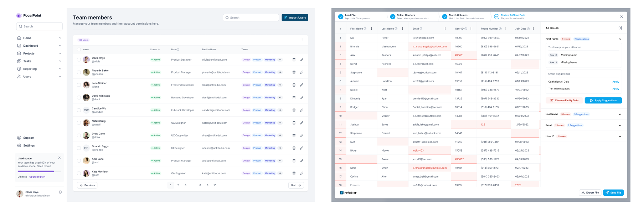This screenshot has height=210, width=644.
Task: Open the First Name column options menu
Action: [x=371, y=29]
